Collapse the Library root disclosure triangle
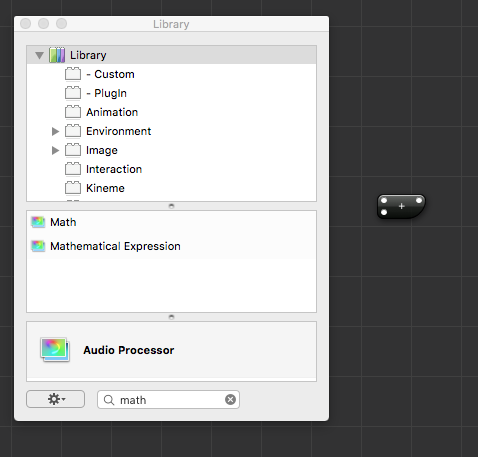Screen dimensions: 478x457 pyautogui.click(x=39, y=55)
